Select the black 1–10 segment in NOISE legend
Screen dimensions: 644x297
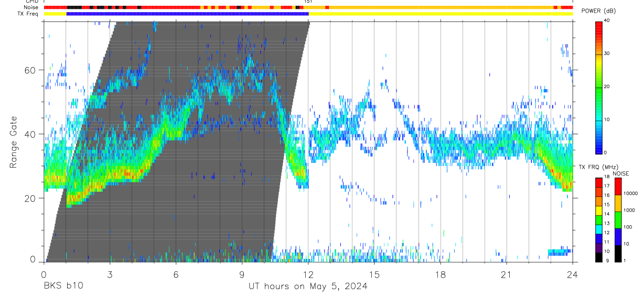coord(617,254)
